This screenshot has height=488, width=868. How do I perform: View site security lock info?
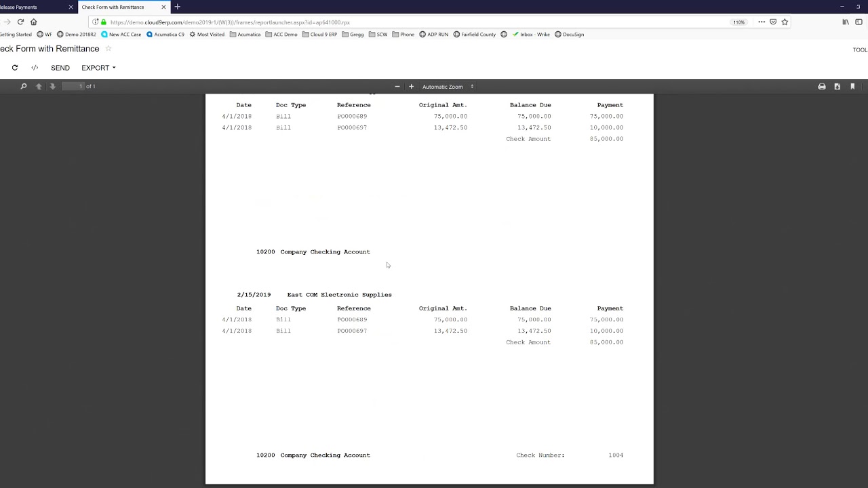tap(104, 22)
